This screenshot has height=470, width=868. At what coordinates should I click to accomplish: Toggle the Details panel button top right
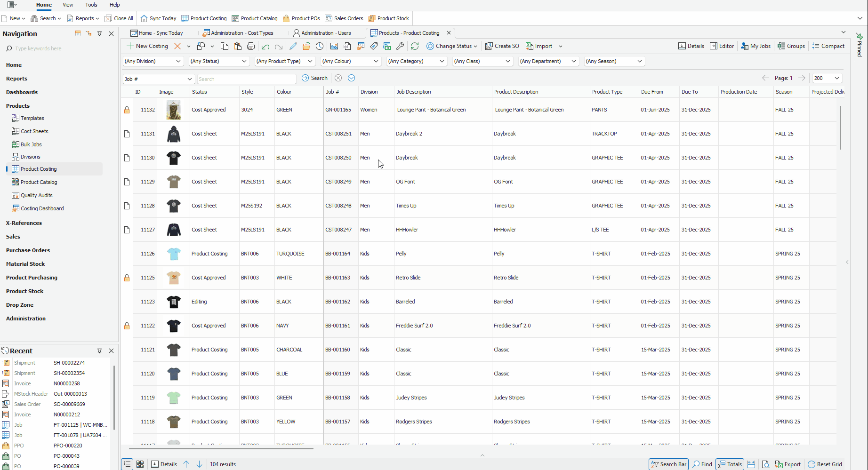(691, 46)
